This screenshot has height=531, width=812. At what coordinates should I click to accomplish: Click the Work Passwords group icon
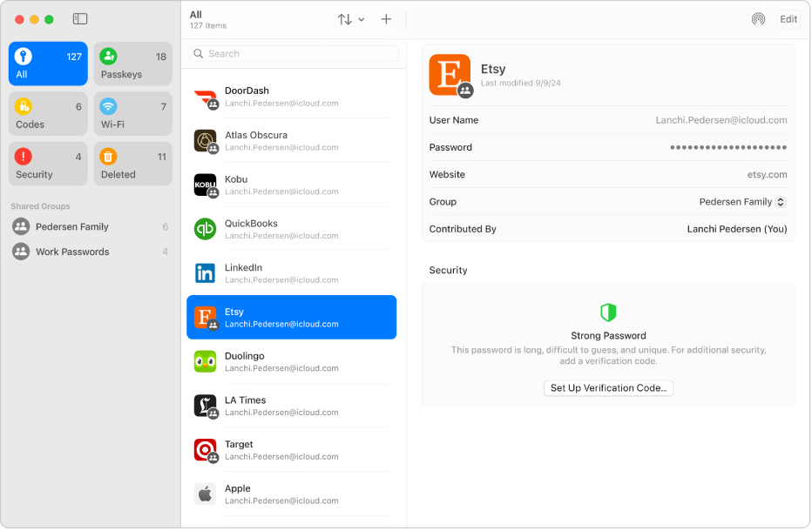(x=21, y=252)
